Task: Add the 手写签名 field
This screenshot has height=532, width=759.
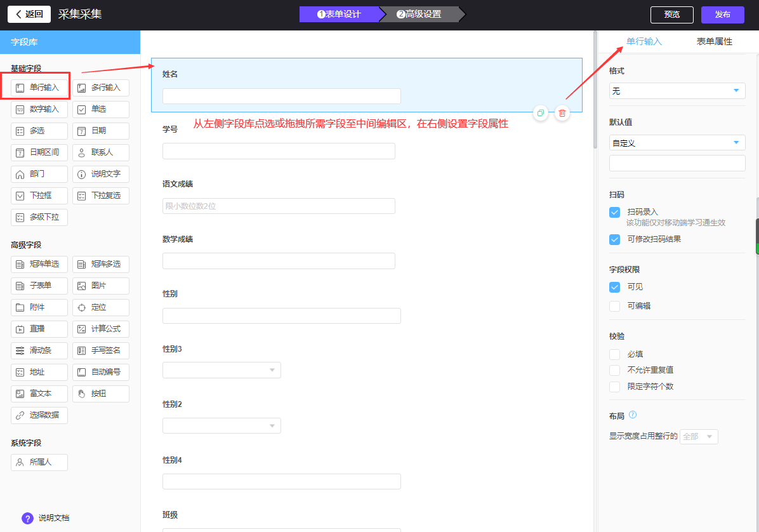Action: pyautogui.click(x=101, y=350)
